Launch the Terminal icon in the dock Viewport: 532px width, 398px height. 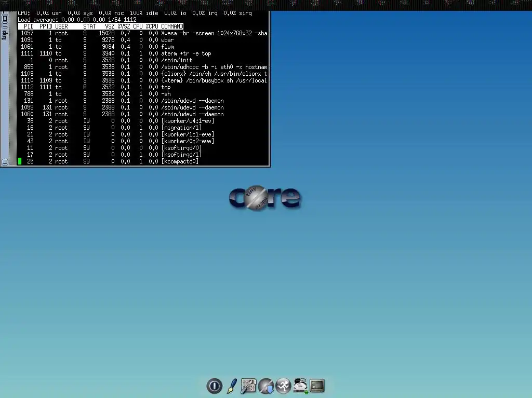tap(317, 386)
